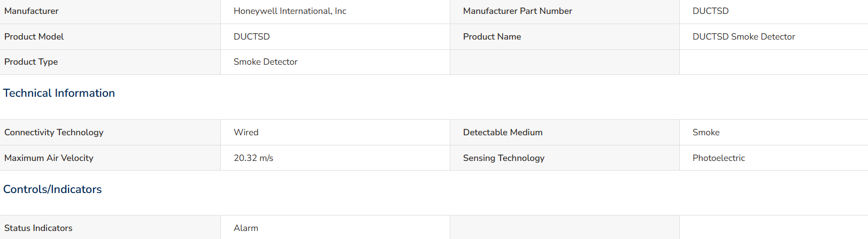Click Maximum Air Velocity label
The image size is (868, 239).
coord(49,158)
